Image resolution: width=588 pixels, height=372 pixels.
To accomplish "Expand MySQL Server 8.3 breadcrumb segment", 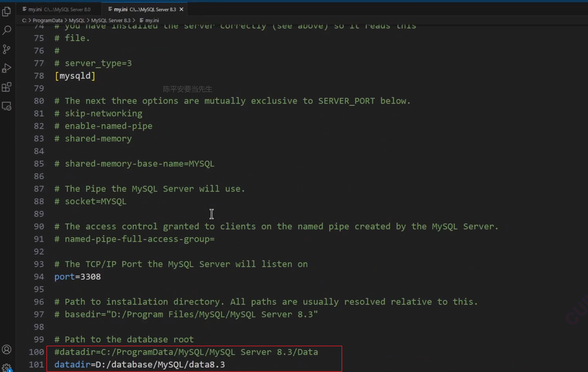I will click(x=110, y=20).
